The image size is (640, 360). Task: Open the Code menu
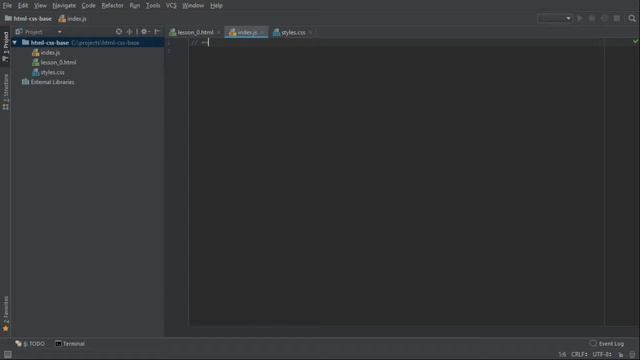pos(88,6)
